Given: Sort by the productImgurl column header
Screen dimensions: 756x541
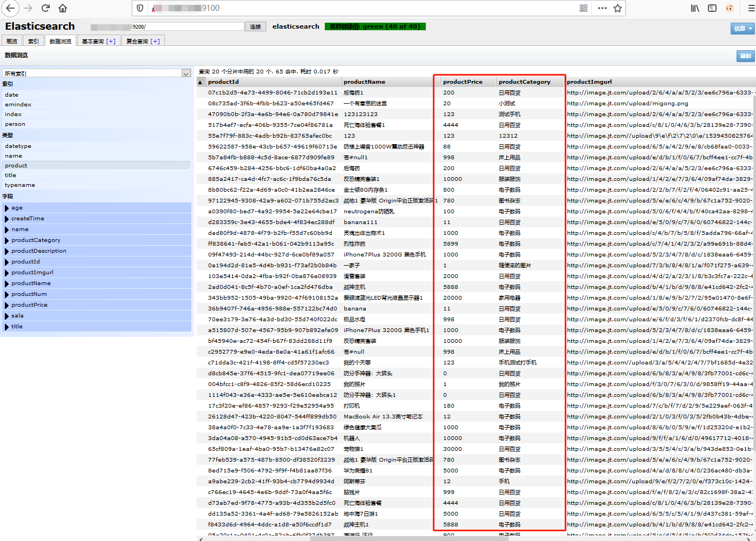Looking at the screenshot, I should [659, 82].
